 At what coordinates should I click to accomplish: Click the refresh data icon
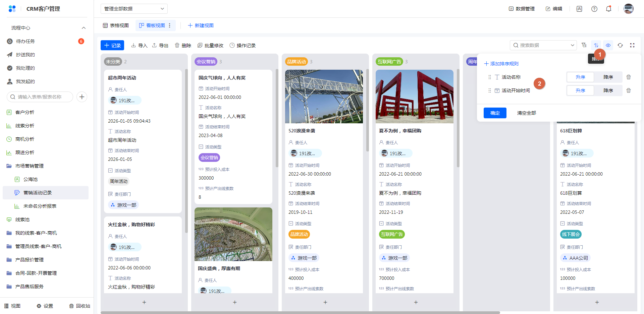point(620,45)
